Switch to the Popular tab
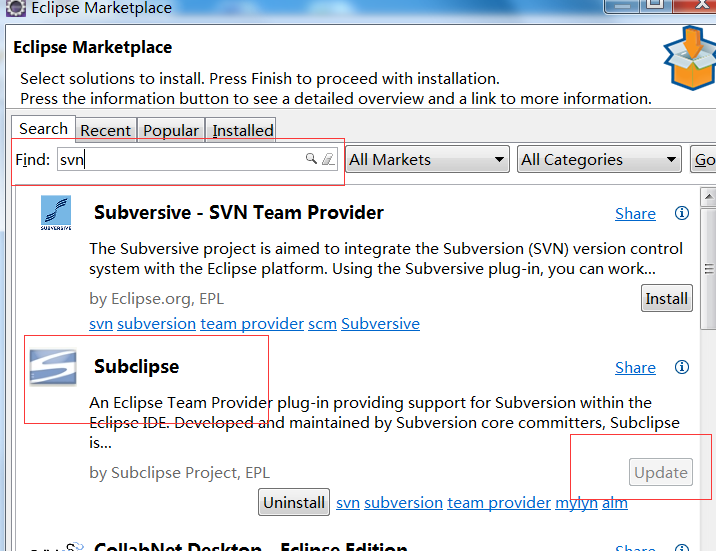Screen dimensions: 716x551 (x=171, y=131)
